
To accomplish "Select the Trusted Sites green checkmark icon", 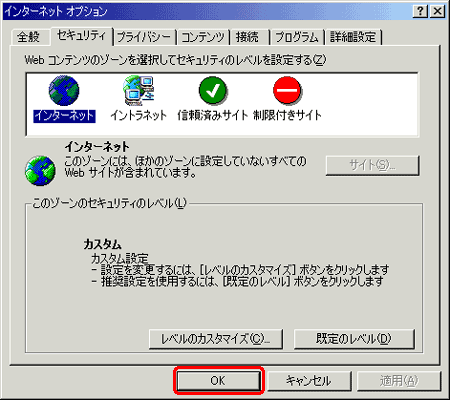I will click(213, 91).
